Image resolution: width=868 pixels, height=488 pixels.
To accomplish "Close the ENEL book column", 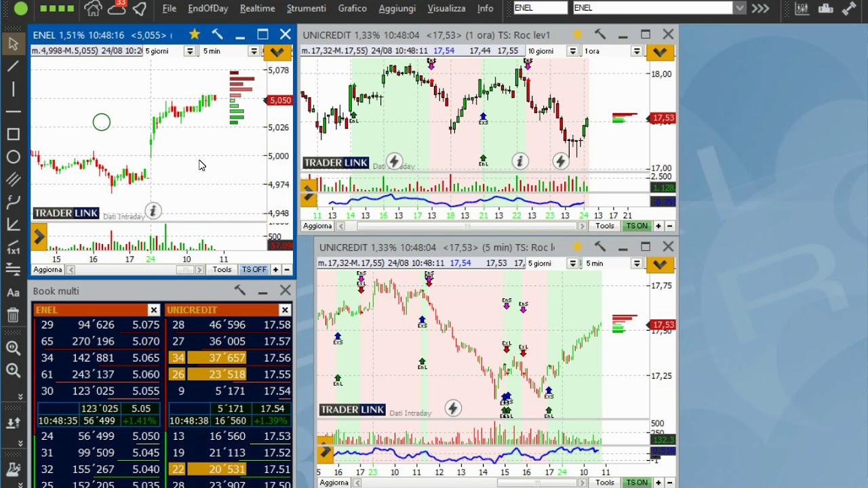I will click(153, 310).
